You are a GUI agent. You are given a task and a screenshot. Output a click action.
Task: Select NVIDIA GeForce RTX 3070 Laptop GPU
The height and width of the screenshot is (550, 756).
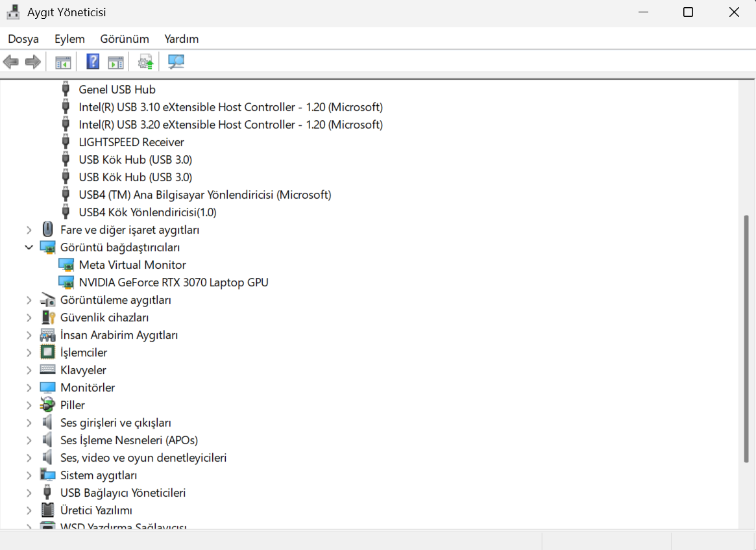click(173, 282)
